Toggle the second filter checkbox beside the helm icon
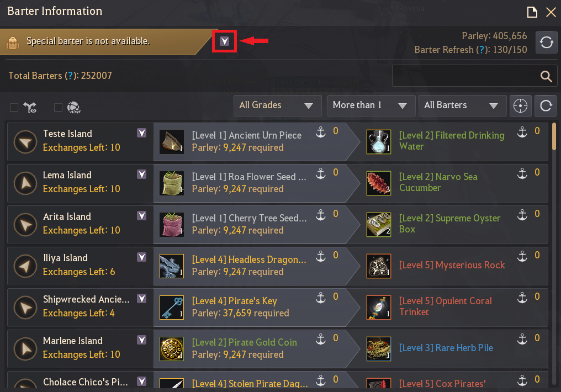The image size is (561, 392). pos(58,107)
